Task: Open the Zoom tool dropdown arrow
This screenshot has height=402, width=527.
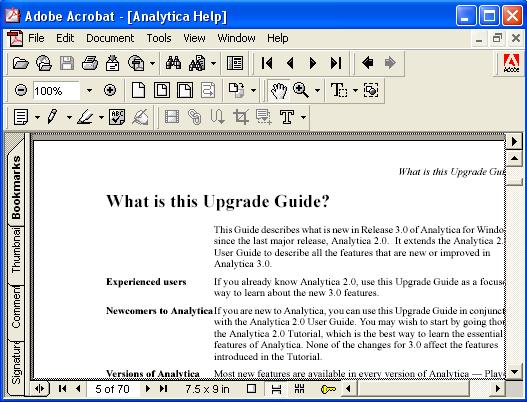Action: click(x=317, y=90)
